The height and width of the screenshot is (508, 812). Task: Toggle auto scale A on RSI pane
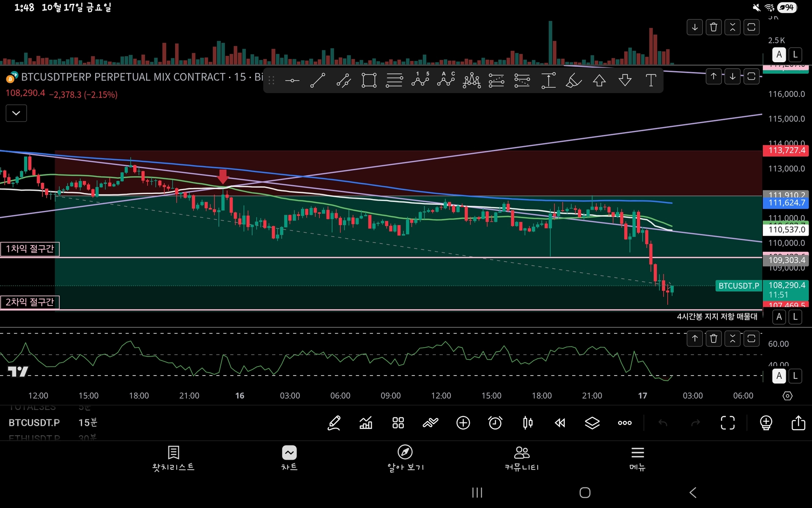coord(779,376)
